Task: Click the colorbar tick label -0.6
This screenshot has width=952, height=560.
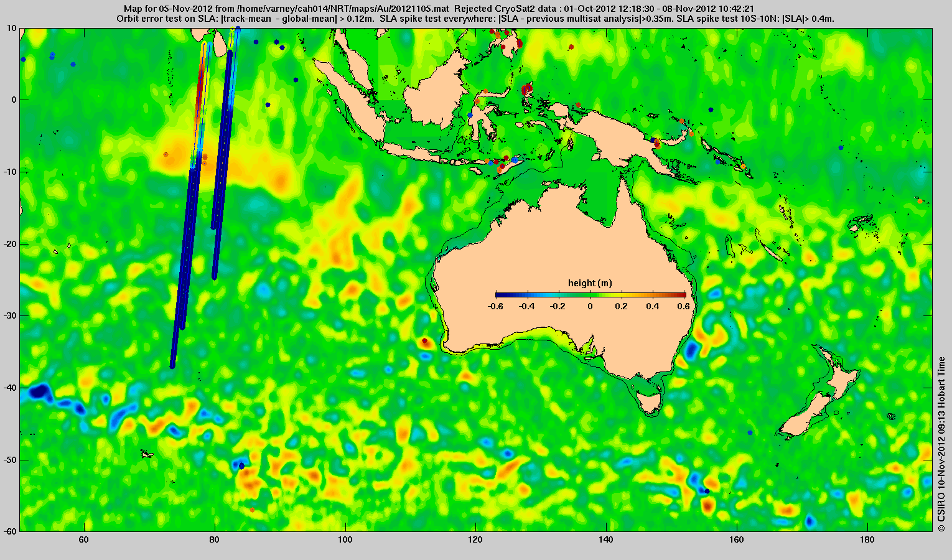Action: point(496,306)
